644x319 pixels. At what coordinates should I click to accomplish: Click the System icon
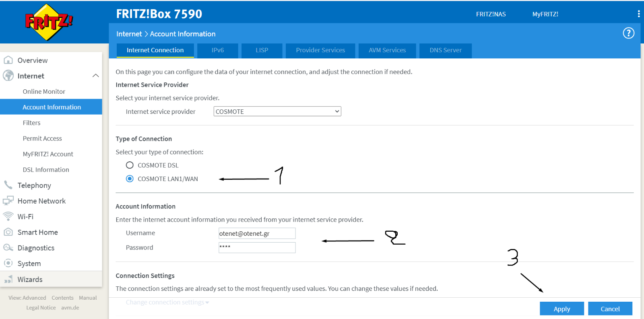pyautogui.click(x=8, y=263)
